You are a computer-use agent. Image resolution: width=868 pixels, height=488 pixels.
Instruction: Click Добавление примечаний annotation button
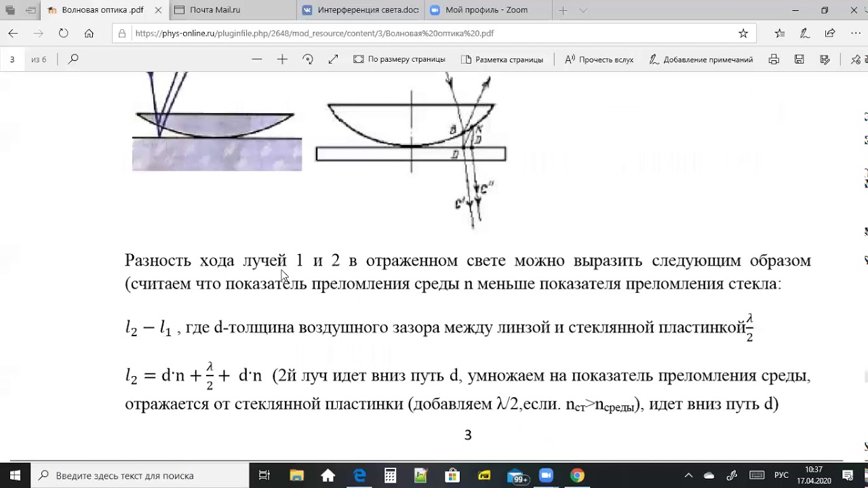click(701, 59)
